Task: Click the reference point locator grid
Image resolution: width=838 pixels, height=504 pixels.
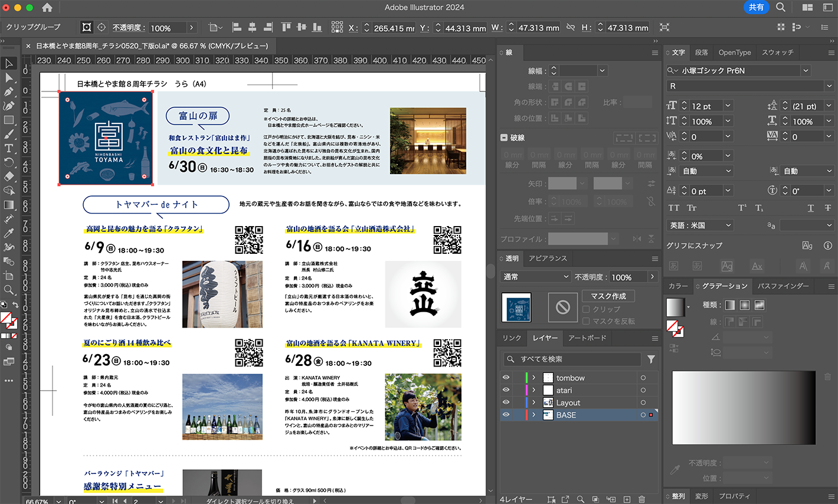Action: click(337, 27)
